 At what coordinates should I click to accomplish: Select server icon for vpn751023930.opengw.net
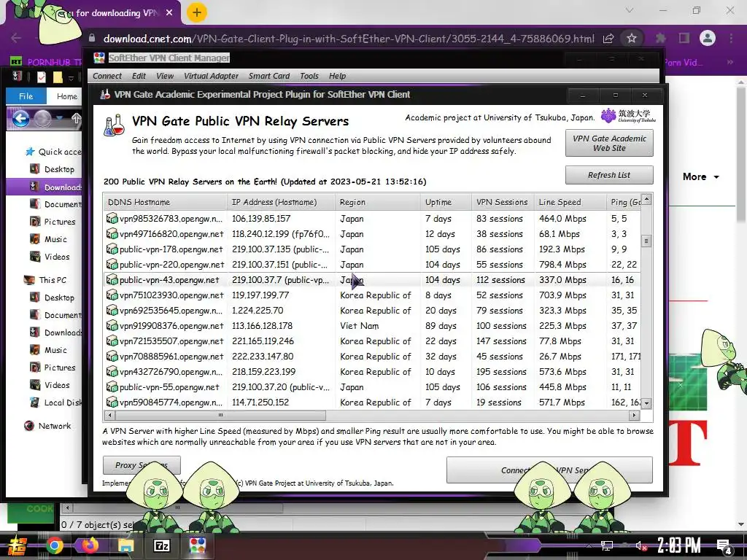(x=112, y=295)
